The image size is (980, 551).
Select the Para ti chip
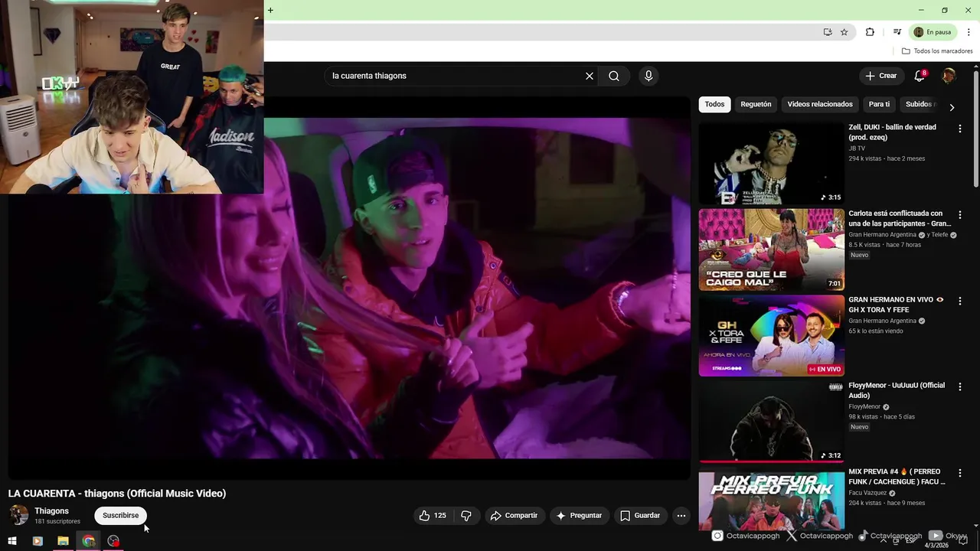click(879, 104)
